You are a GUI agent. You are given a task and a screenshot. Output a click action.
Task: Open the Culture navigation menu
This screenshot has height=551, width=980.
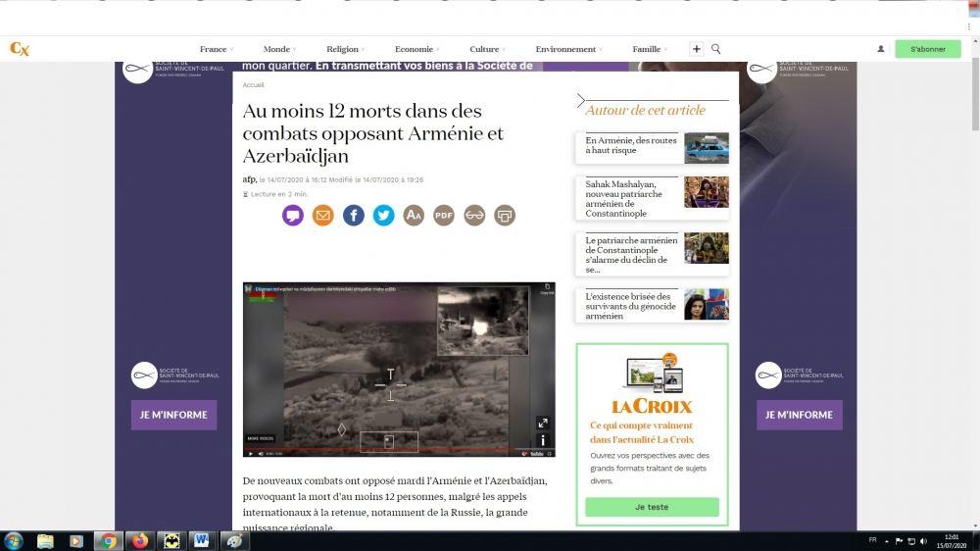pos(487,49)
